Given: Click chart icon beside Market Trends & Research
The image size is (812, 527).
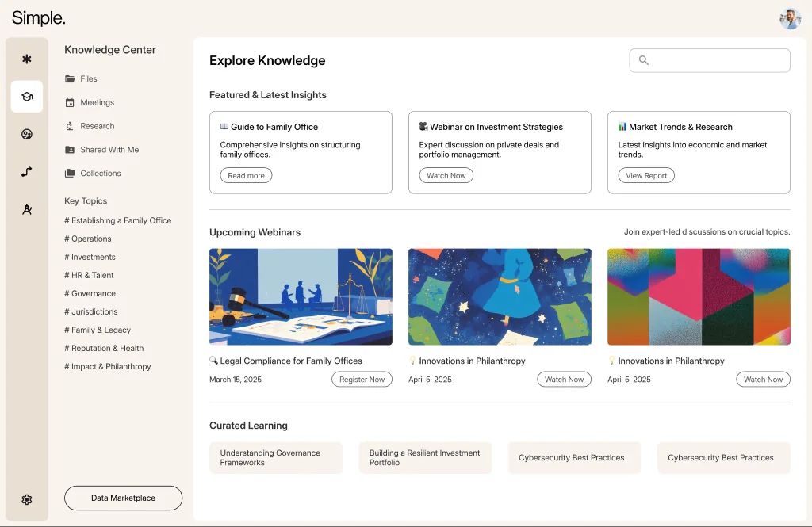Looking at the screenshot, I should (622, 126).
